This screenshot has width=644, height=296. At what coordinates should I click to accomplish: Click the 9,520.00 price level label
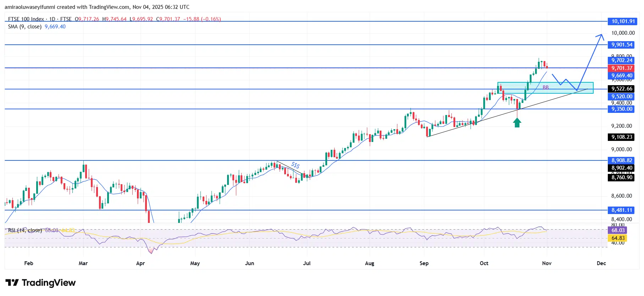click(622, 97)
